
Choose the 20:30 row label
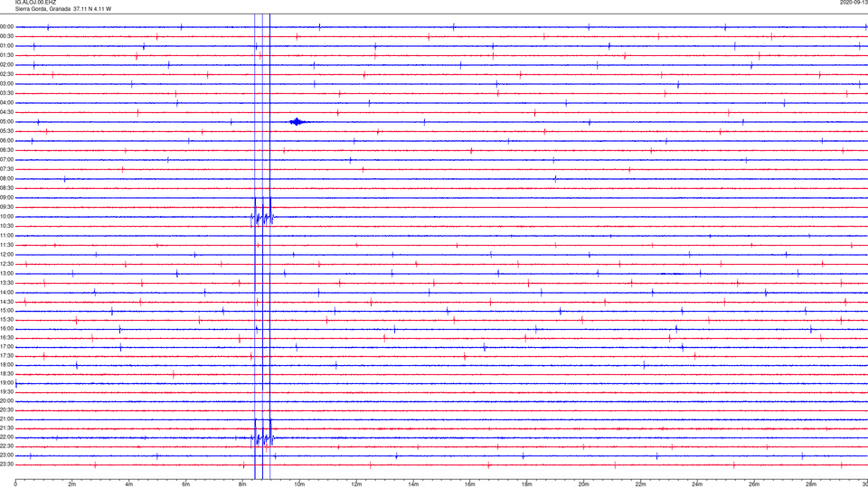tap(7, 410)
